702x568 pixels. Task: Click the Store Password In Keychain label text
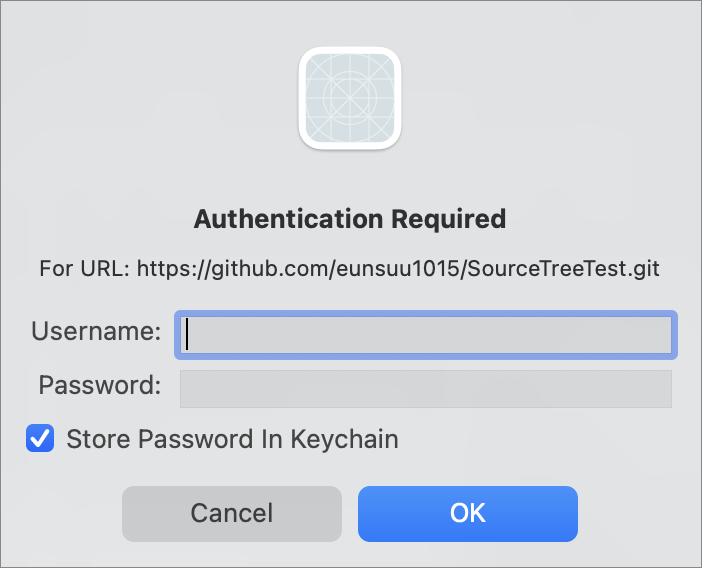[x=232, y=439]
